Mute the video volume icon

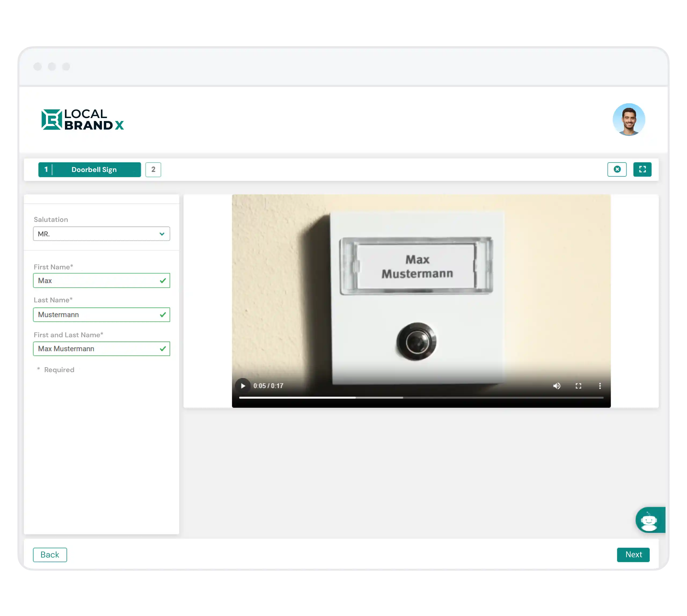557,386
